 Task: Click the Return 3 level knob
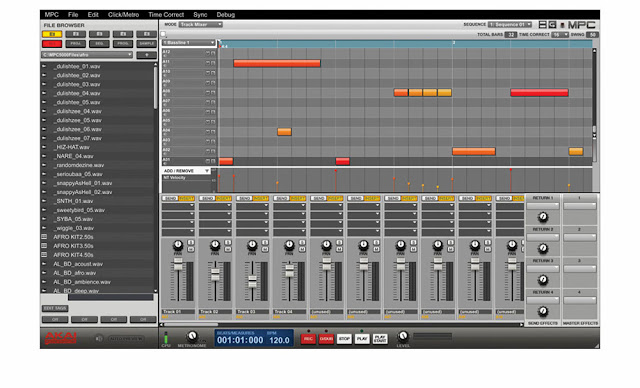[543, 279]
